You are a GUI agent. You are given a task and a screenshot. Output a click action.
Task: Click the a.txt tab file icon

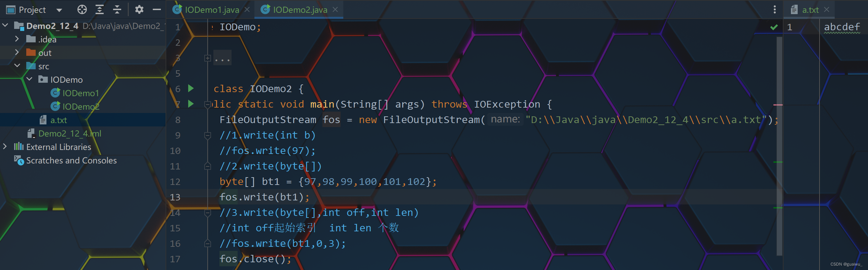click(794, 9)
